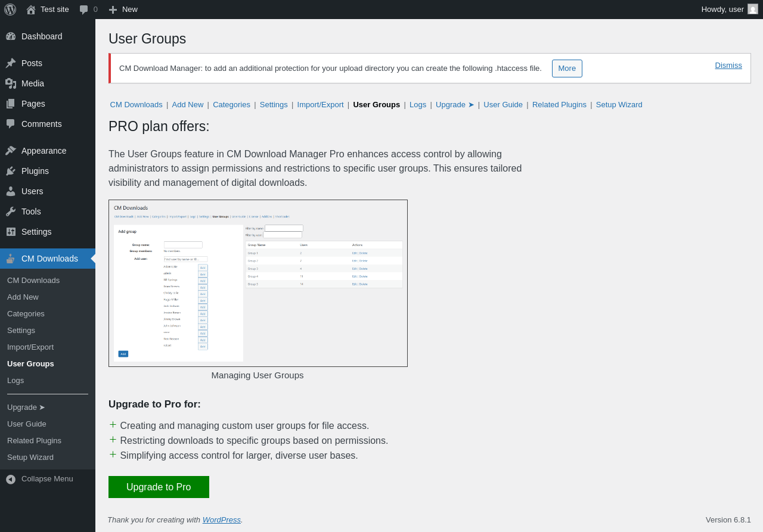Click the Users person icon
Screen dimensions: 763x532
tap(11, 191)
